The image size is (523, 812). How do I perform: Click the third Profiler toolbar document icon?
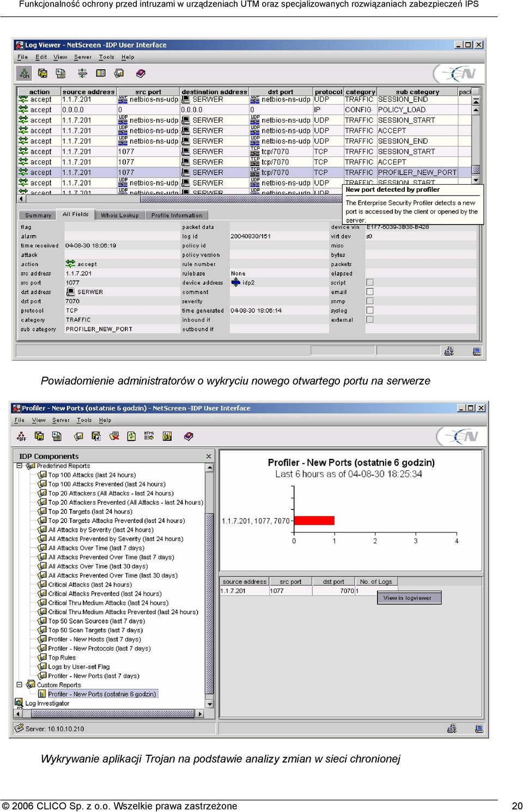click(x=57, y=436)
